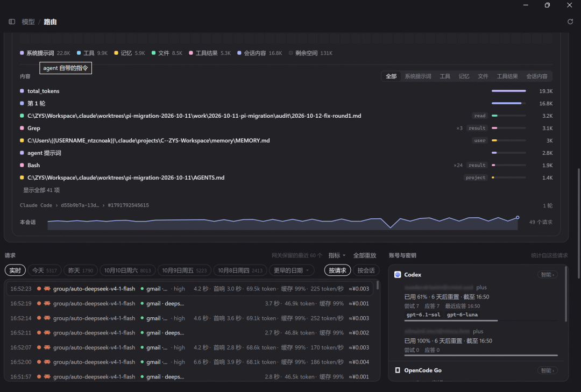Click the provider icon in the 16:52:00 request row
This screenshot has width=581, height=392.
(47, 362)
